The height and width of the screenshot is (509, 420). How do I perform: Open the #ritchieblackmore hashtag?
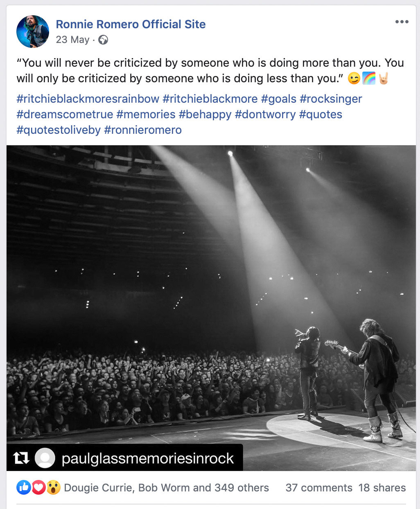coord(210,99)
